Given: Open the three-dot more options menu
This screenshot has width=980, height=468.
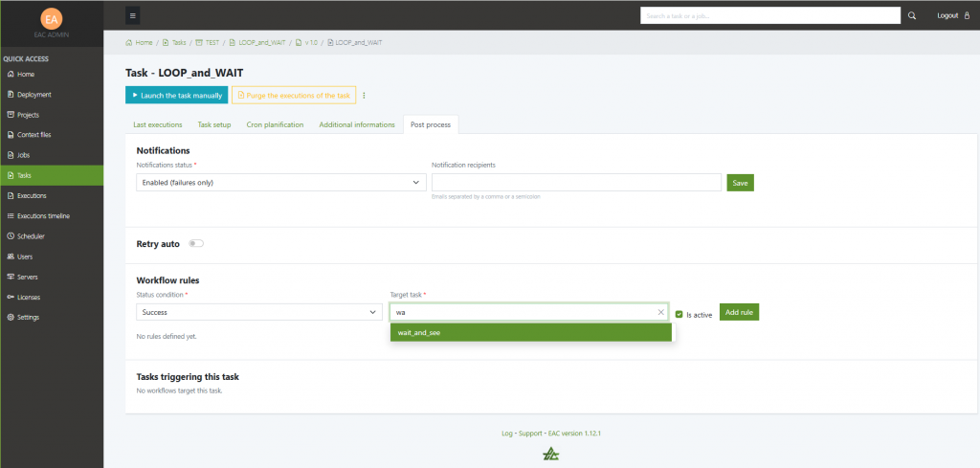Looking at the screenshot, I should click(x=364, y=96).
